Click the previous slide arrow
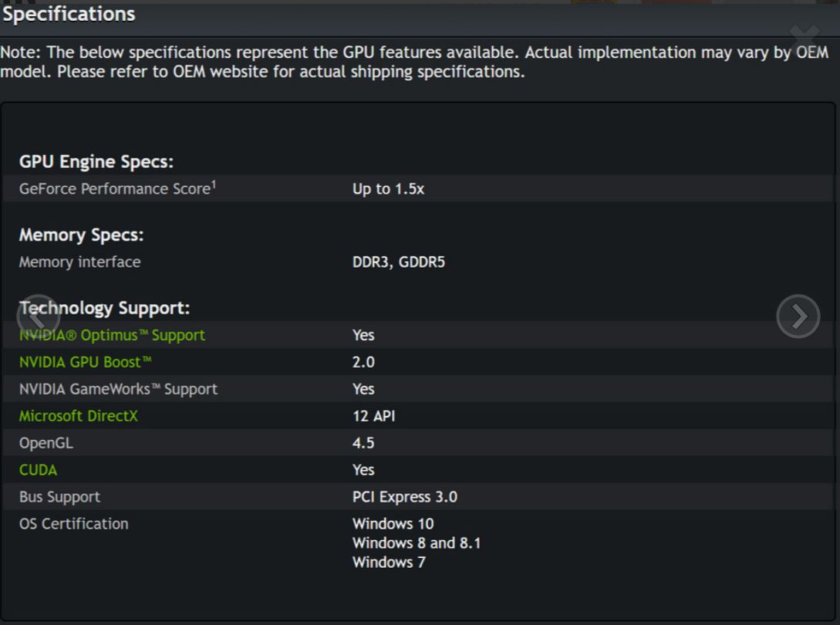The height and width of the screenshot is (625, 840). pyautogui.click(x=37, y=316)
